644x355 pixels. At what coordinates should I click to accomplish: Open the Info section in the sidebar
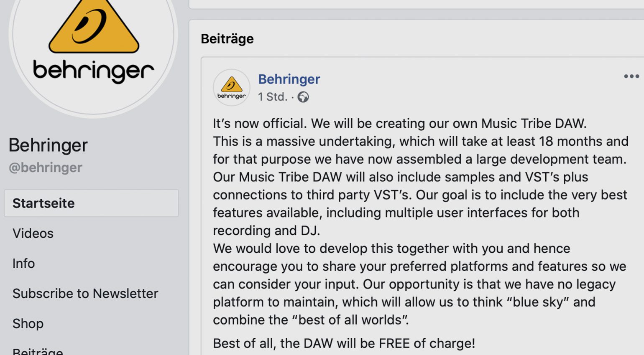(23, 263)
